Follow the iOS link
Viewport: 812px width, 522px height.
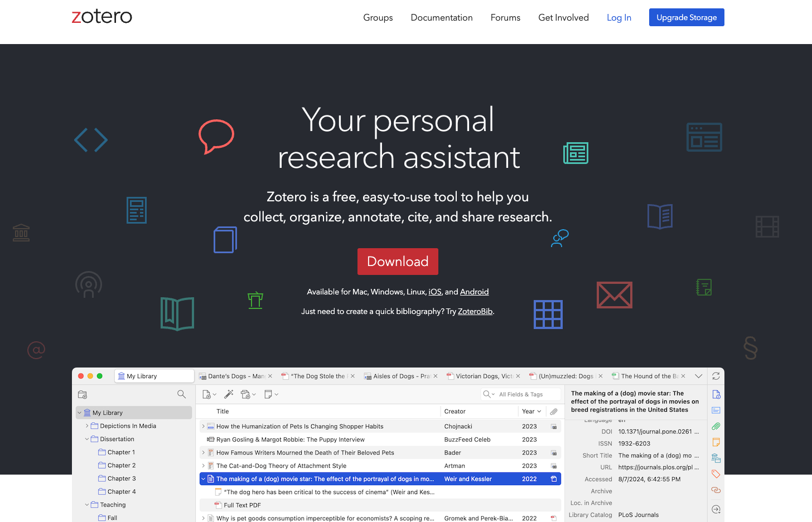pyautogui.click(x=435, y=292)
